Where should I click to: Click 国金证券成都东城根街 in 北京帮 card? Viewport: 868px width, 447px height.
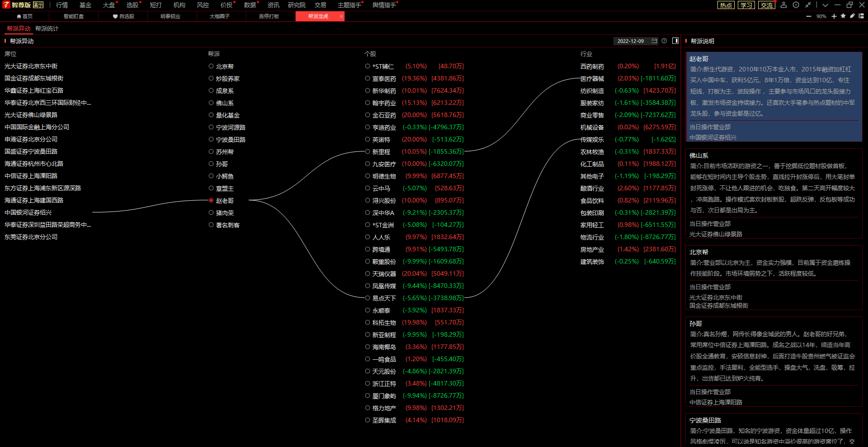pos(718,306)
